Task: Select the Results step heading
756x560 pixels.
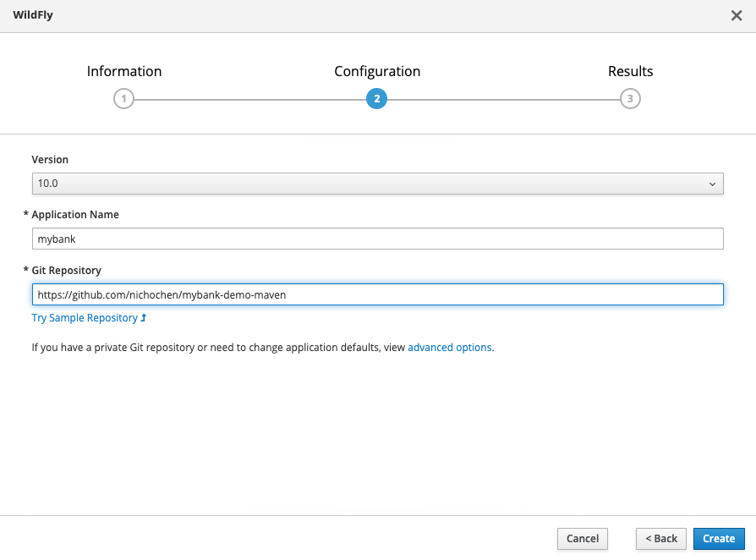Action: click(630, 71)
